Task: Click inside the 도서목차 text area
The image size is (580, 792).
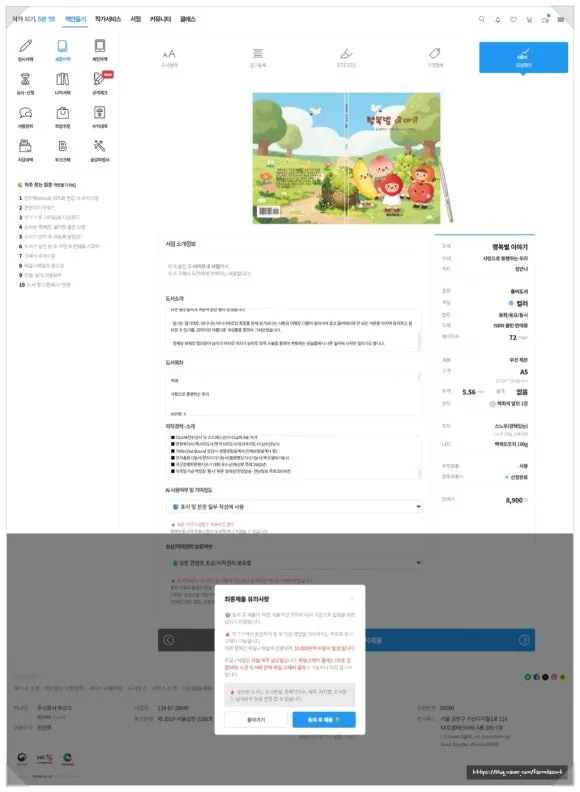Action: [x=292, y=394]
